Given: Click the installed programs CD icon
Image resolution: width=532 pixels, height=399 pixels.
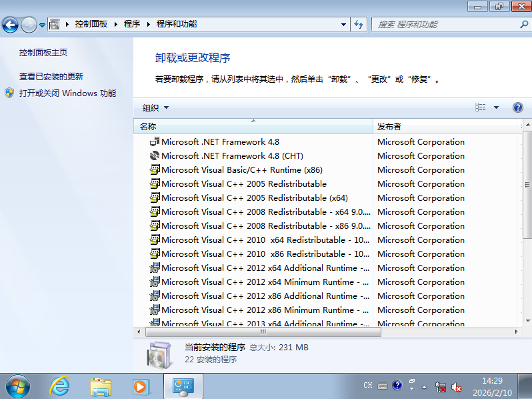Looking at the screenshot, I should pyautogui.click(x=159, y=355).
